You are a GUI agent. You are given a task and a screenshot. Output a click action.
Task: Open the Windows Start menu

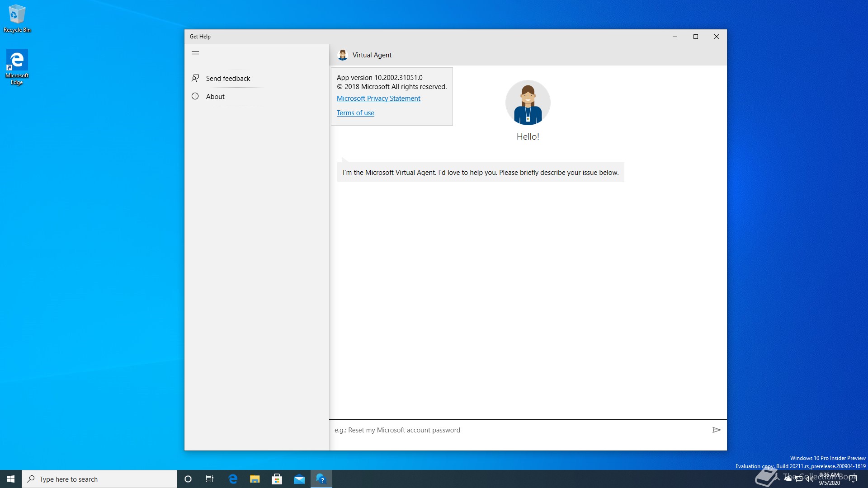[x=11, y=479]
